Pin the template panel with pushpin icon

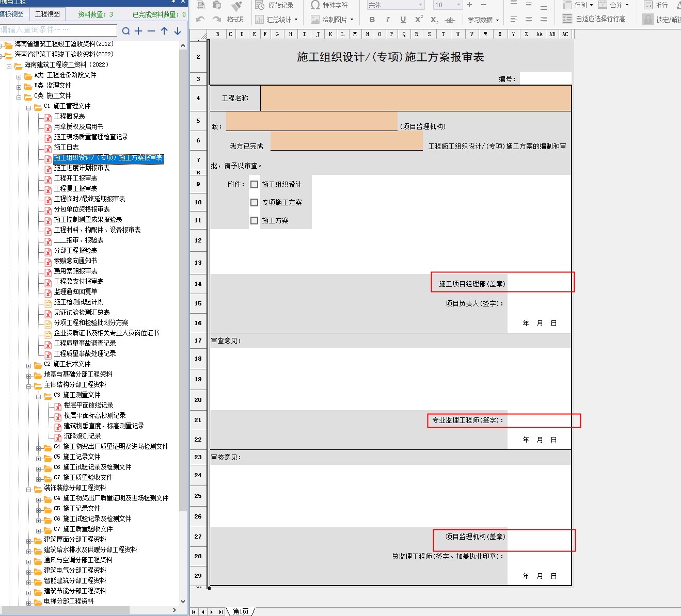click(x=173, y=2)
